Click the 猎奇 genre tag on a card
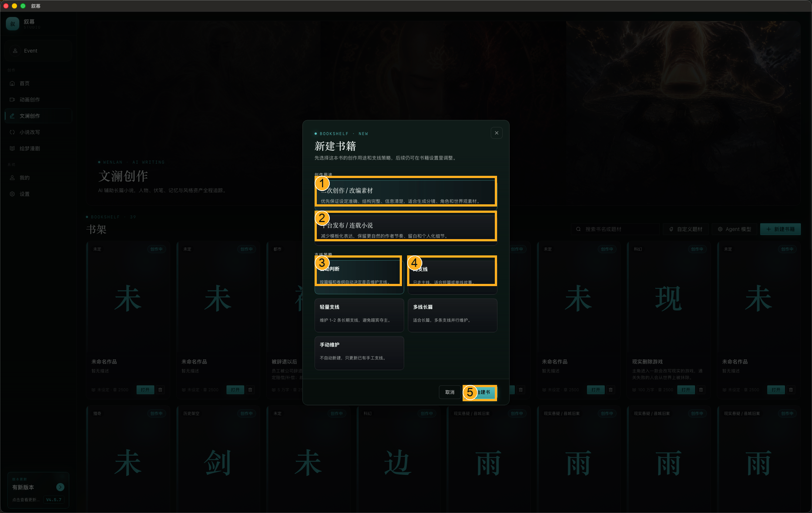Screen dimensions: 812x513 pos(97,413)
